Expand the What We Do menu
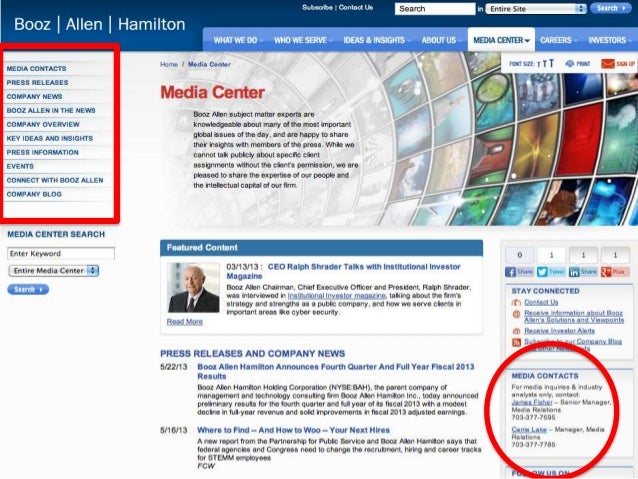 point(238,40)
